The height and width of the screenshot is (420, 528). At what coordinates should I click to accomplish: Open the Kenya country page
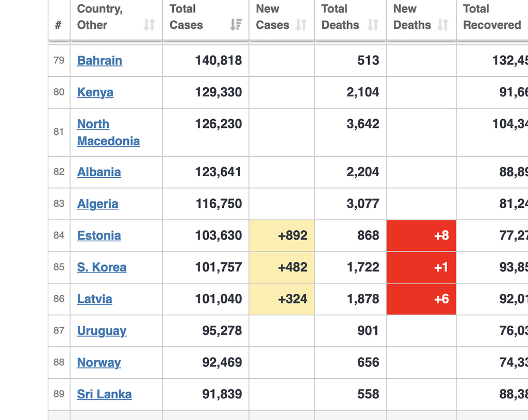(x=95, y=92)
